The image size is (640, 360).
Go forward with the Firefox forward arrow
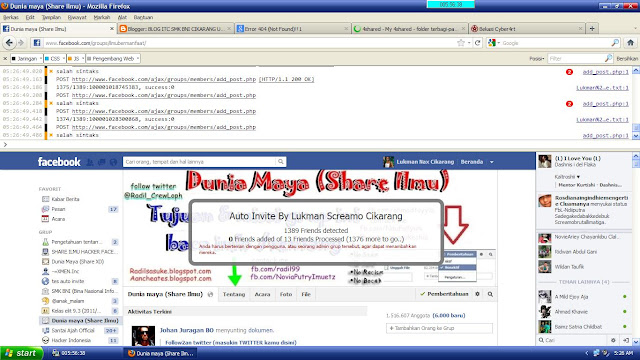click(21, 42)
